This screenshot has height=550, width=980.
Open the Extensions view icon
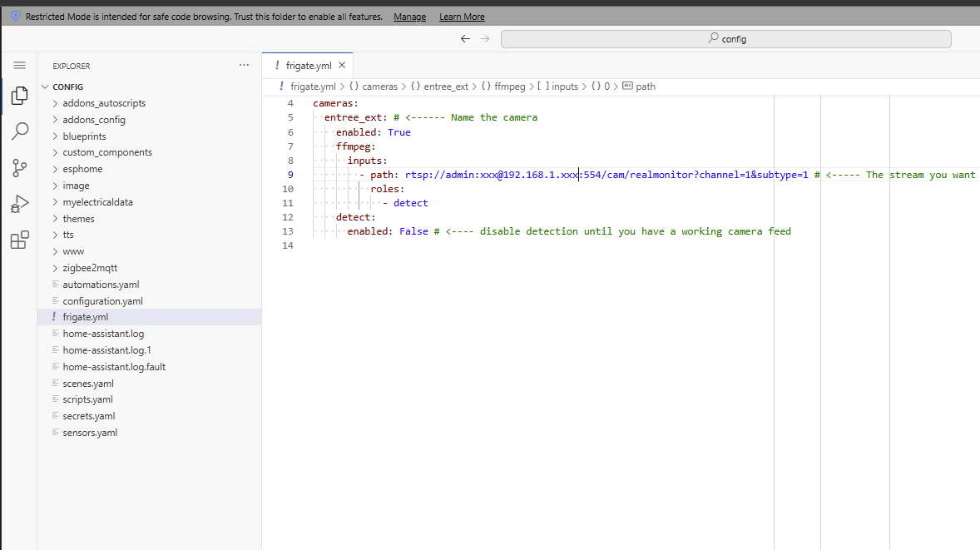(x=19, y=240)
